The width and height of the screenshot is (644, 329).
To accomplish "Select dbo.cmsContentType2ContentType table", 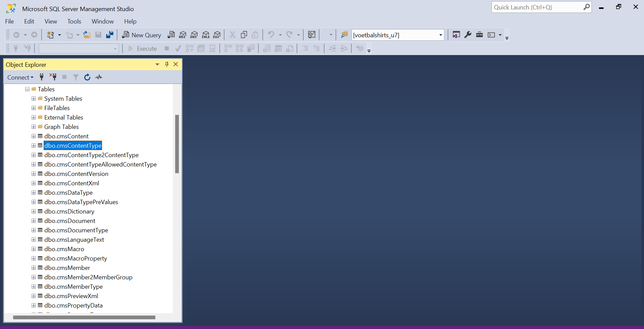I will pyautogui.click(x=91, y=155).
